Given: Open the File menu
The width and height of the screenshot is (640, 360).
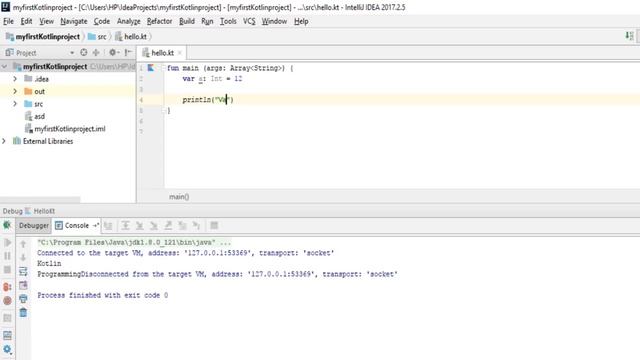Looking at the screenshot, I should point(8,21).
